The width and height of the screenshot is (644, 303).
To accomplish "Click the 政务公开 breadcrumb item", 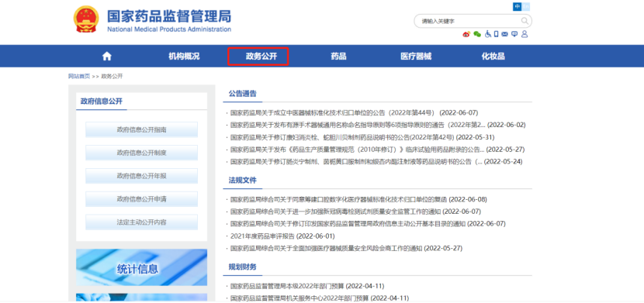I will [x=112, y=76].
